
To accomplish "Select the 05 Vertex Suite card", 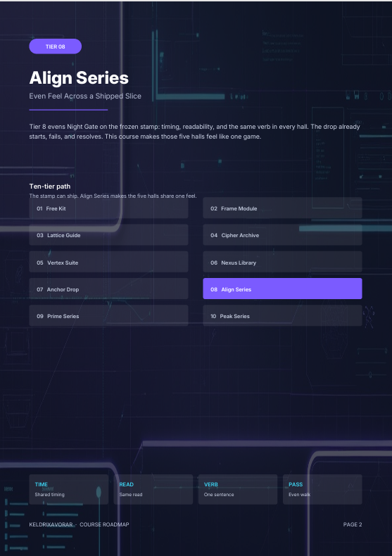I will 108,263.
